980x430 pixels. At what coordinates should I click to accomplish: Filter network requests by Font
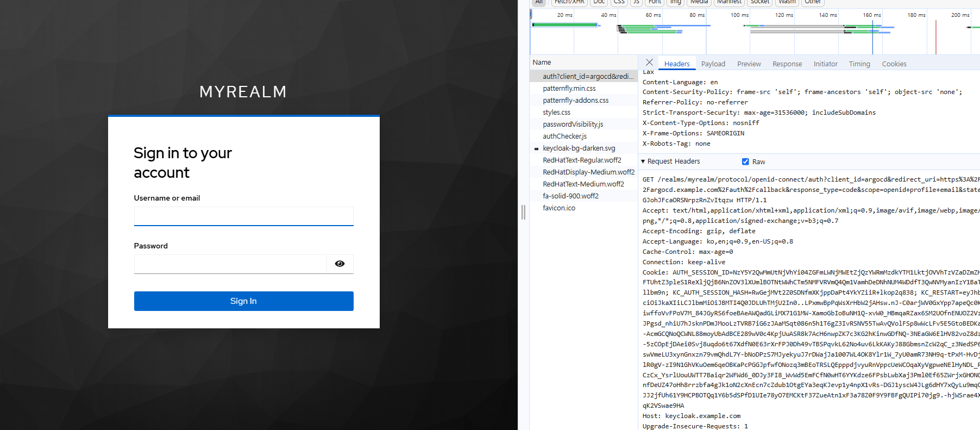coord(655,2)
